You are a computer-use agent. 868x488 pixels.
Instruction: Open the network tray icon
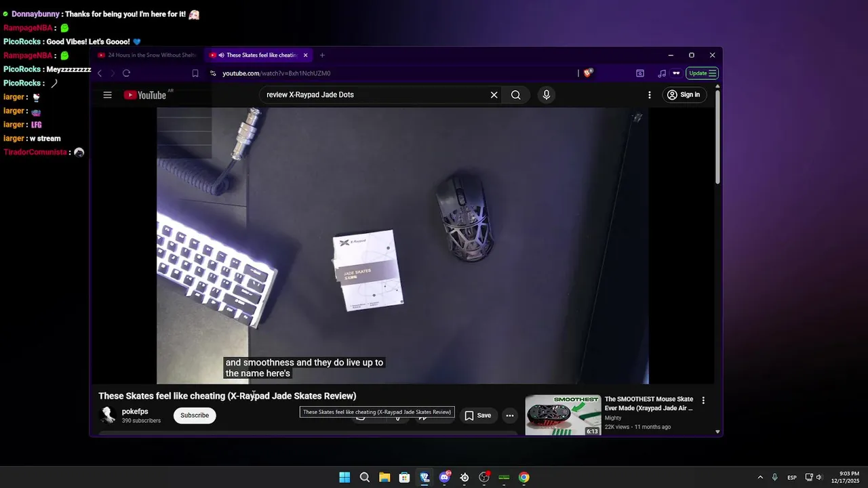809,477
